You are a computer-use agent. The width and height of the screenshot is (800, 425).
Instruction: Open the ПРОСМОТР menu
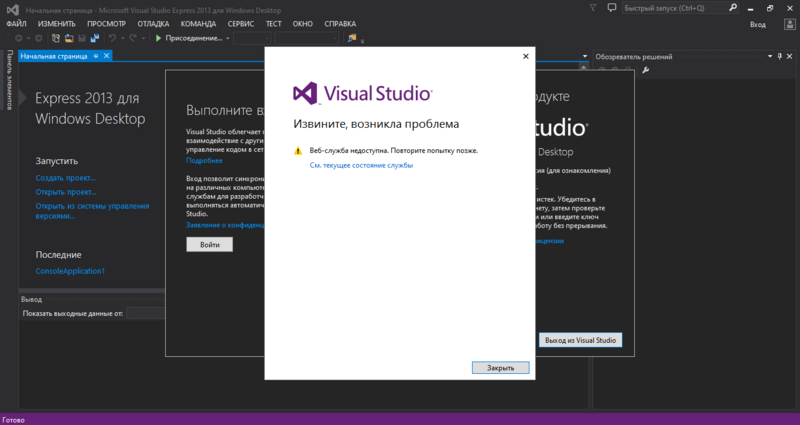[106, 24]
